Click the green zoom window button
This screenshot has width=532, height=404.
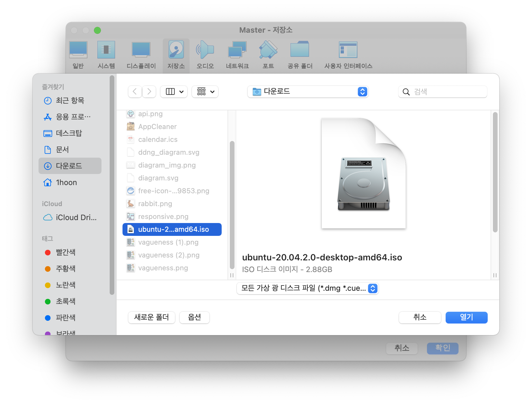click(x=97, y=30)
